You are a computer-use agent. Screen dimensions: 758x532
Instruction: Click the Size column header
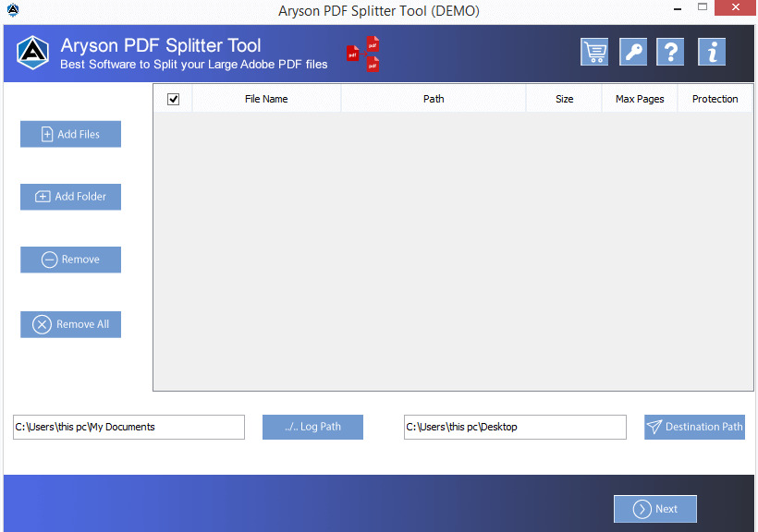(x=564, y=99)
